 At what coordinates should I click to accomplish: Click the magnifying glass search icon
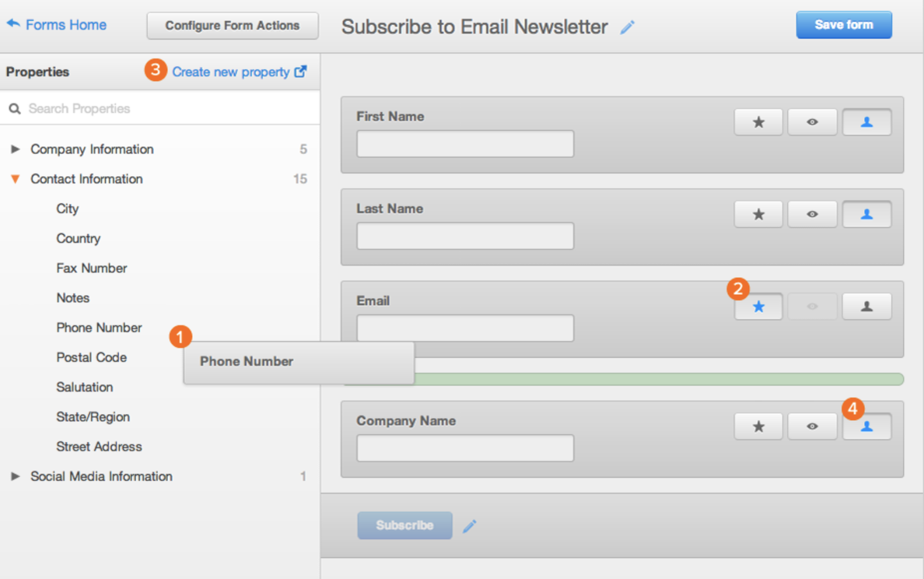pyautogui.click(x=14, y=108)
